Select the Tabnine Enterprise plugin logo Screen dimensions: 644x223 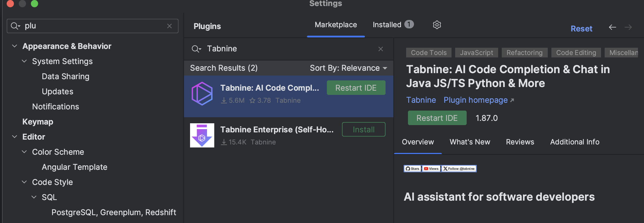(202, 135)
